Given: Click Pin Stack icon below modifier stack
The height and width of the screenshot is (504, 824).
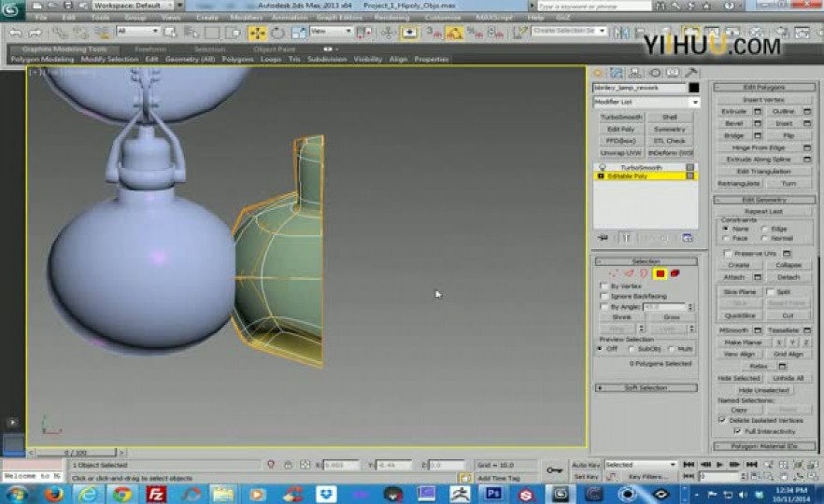Looking at the screenshot, I should pos(603,238).
